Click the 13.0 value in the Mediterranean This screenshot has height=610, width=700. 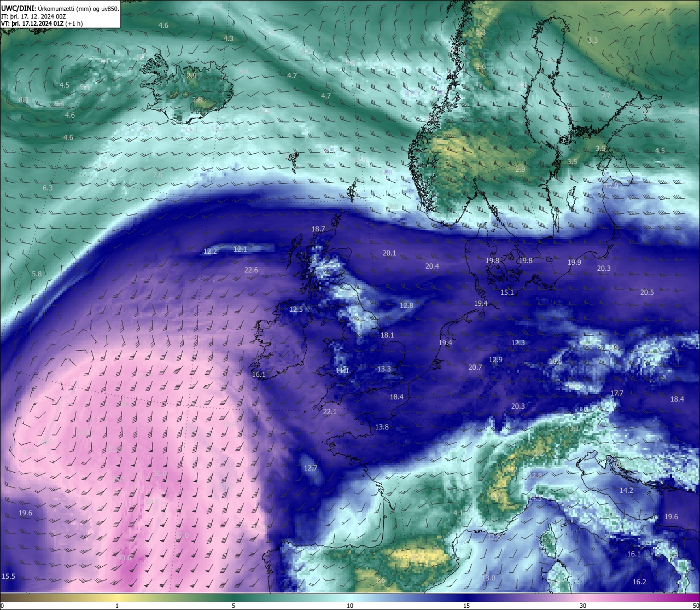pos(489,578)
